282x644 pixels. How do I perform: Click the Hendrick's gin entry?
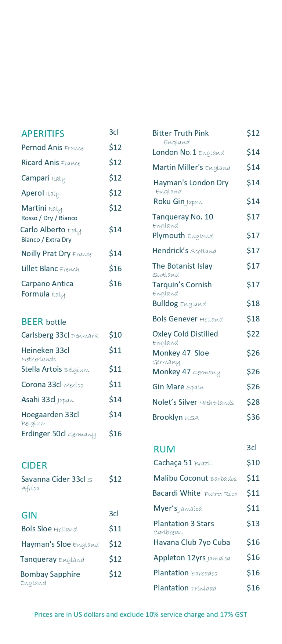point(170,251)
